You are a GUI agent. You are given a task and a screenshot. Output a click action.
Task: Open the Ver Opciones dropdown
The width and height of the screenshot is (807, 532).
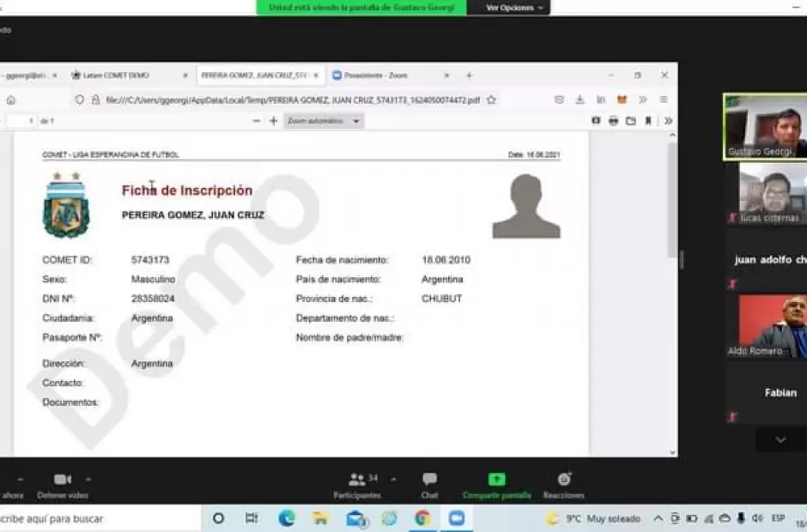tap(515, 8)
